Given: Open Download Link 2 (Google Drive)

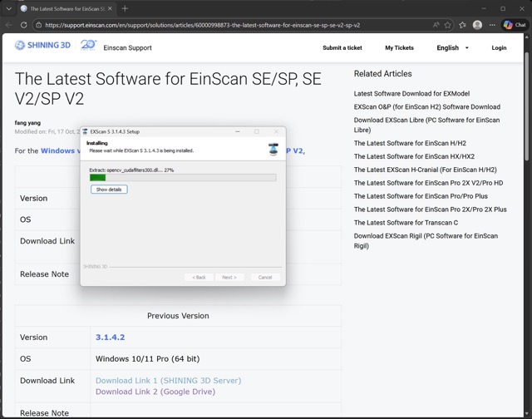Looking at the screenshot, I should (x=155, y=392).
